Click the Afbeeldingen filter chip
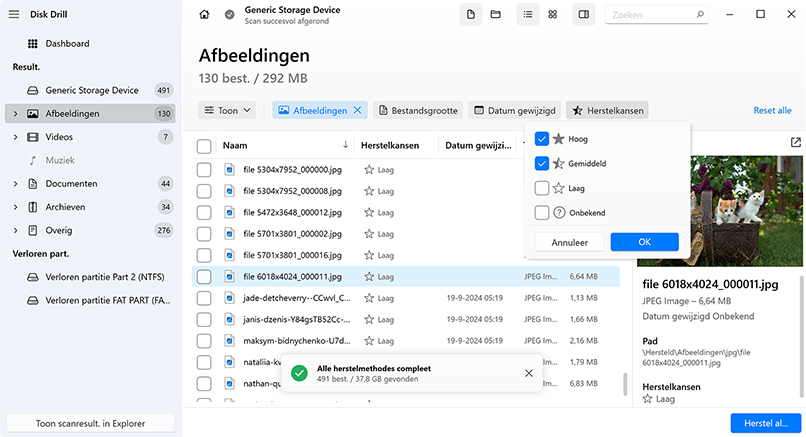The image size is (806, 437). (x=320, y=110)
